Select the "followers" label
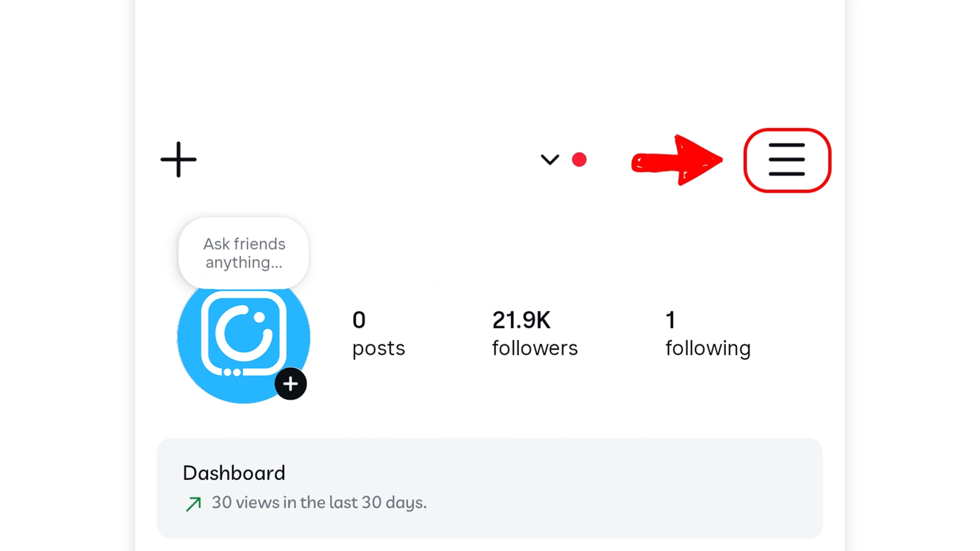 click(534, 348)
